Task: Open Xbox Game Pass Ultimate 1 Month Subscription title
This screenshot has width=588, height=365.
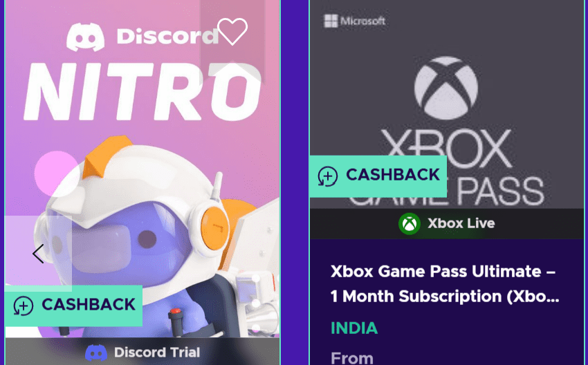Action: click(445, 283)
